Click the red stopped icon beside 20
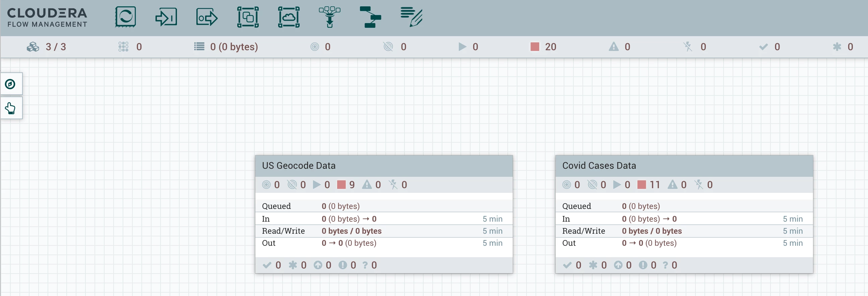868x296 pixels. 535,47
